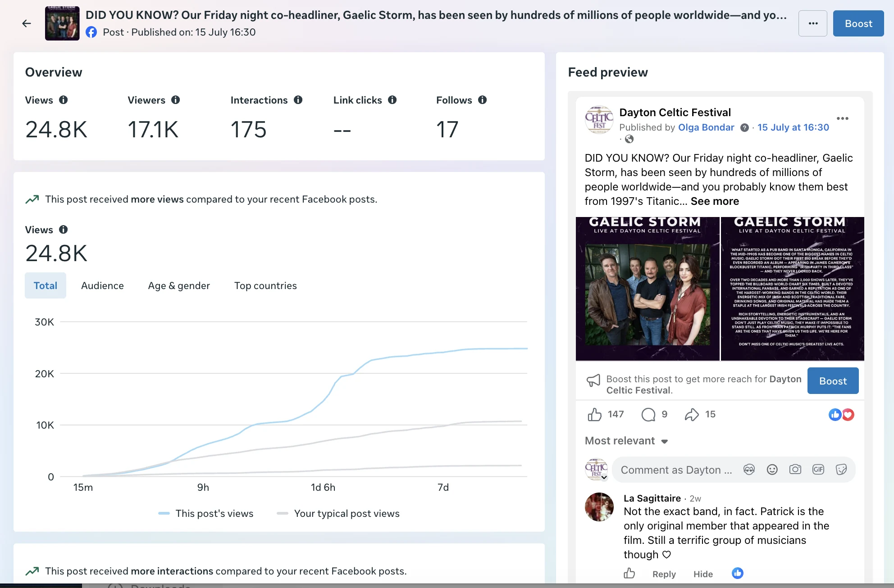Click info icon next to Views above chart
The height and width of the screenshot is (588, 894).
pos(64,230)
